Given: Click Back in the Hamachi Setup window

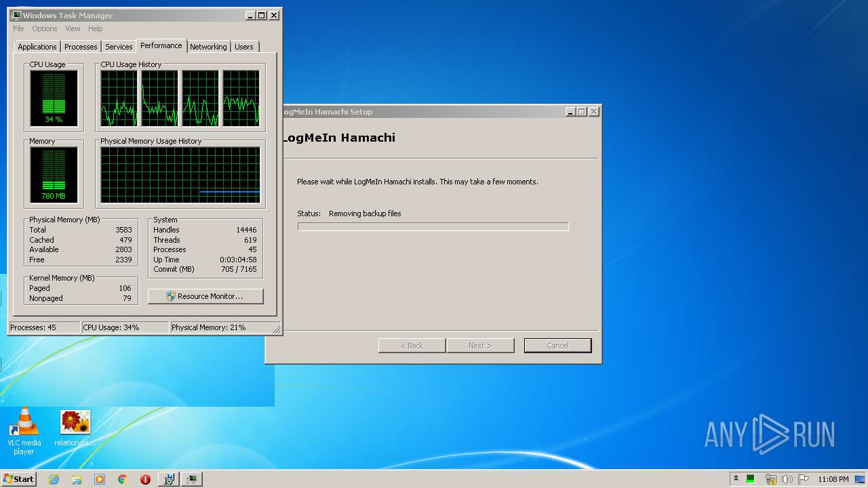Looking at the screenshot, I should tap(412, 346).
